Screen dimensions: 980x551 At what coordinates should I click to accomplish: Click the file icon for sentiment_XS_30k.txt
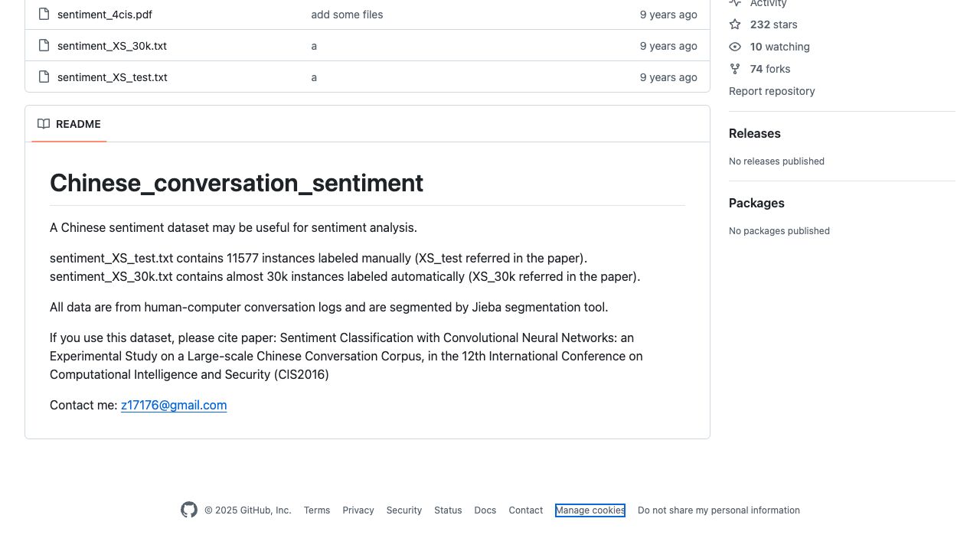pyautogui.click(x=44, y=46)
